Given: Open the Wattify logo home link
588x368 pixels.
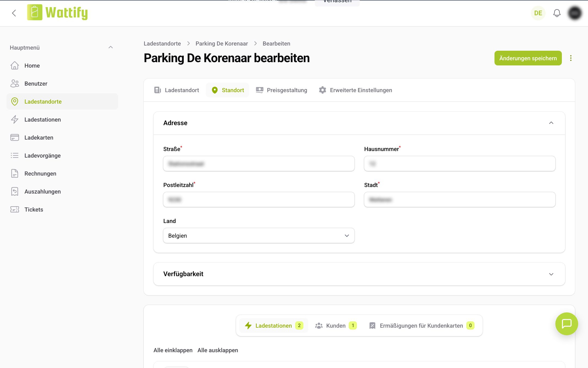Looking at the screenshot, I should pyautogui.click(x=57, y=13).
